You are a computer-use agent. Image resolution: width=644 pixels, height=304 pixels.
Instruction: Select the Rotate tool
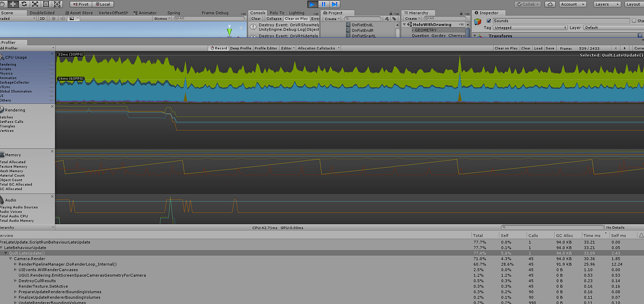tap(24, 4)
